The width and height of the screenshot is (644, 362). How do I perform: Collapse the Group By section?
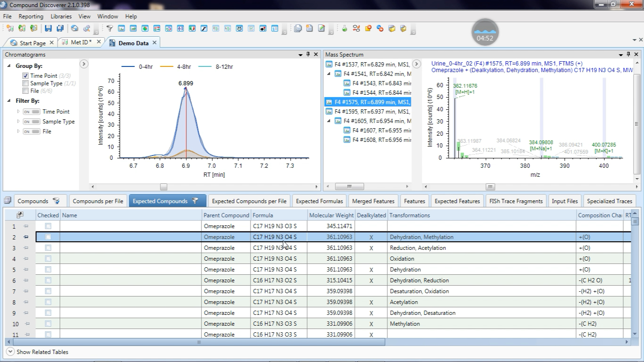click(x=9, y=66)
